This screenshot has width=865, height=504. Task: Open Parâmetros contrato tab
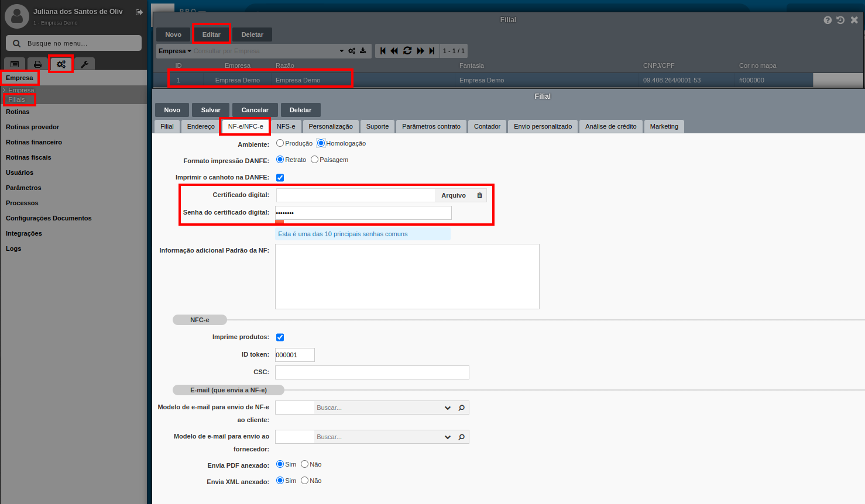point(431,126)
